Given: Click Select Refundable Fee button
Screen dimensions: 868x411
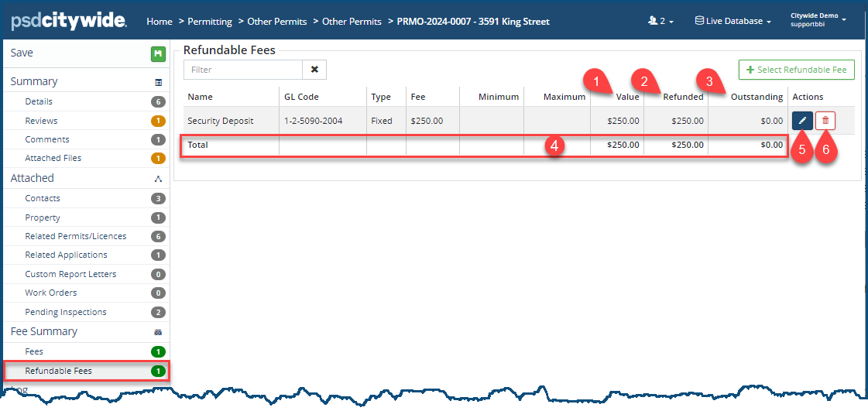Looking at the screenshot, I should [797, 70].
